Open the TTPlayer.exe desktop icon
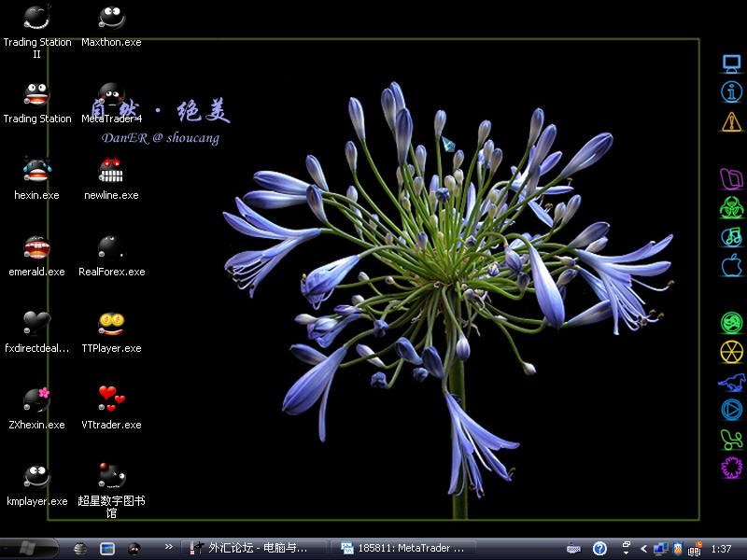The width and height of the screenshot is (747, 560). (111, 326)
